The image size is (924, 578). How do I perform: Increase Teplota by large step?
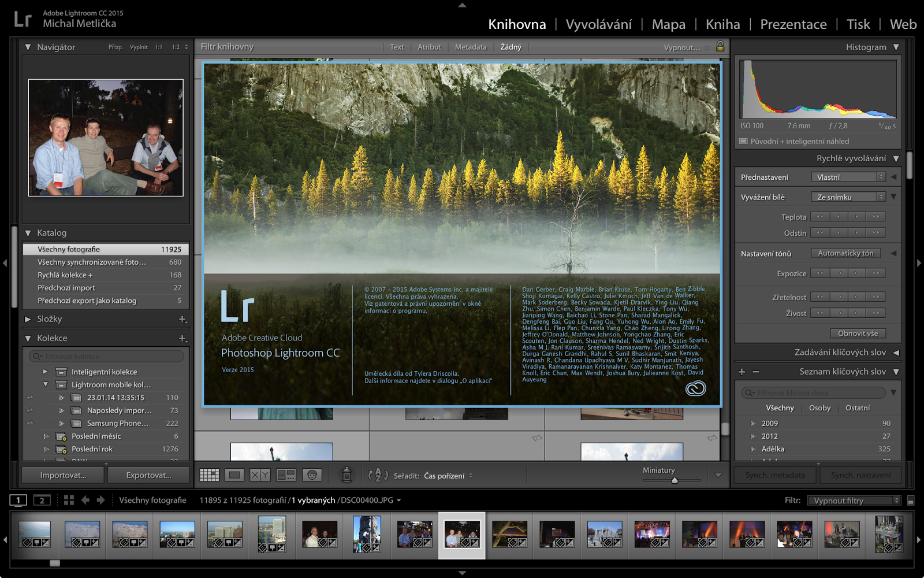876,217
